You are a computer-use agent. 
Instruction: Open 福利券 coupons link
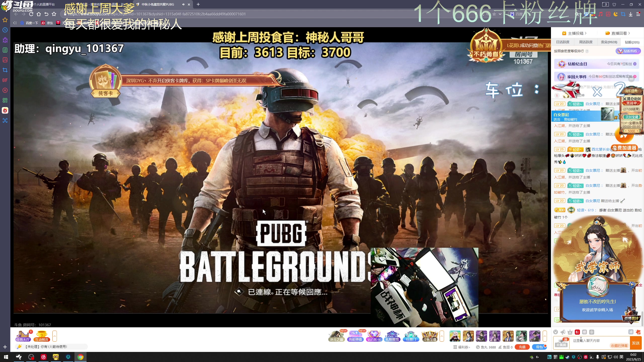(462, 347)
